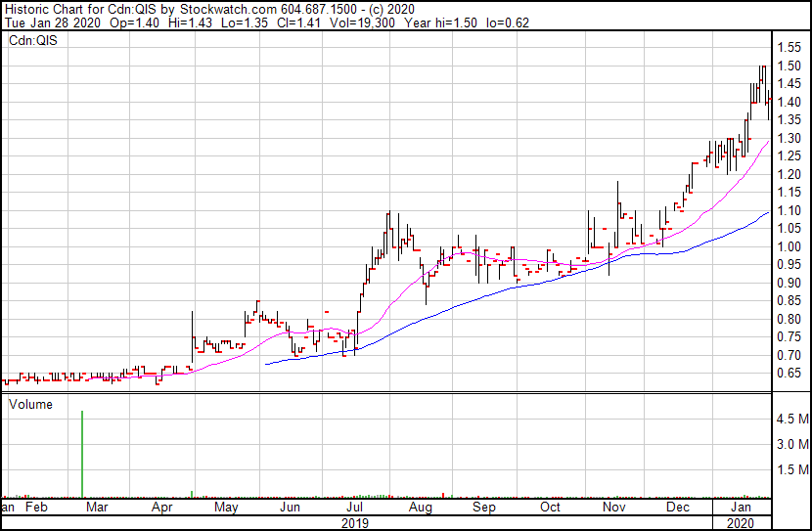Click the 0.80 price axis label
The image size is (812, 531).
tap(789, 320)
